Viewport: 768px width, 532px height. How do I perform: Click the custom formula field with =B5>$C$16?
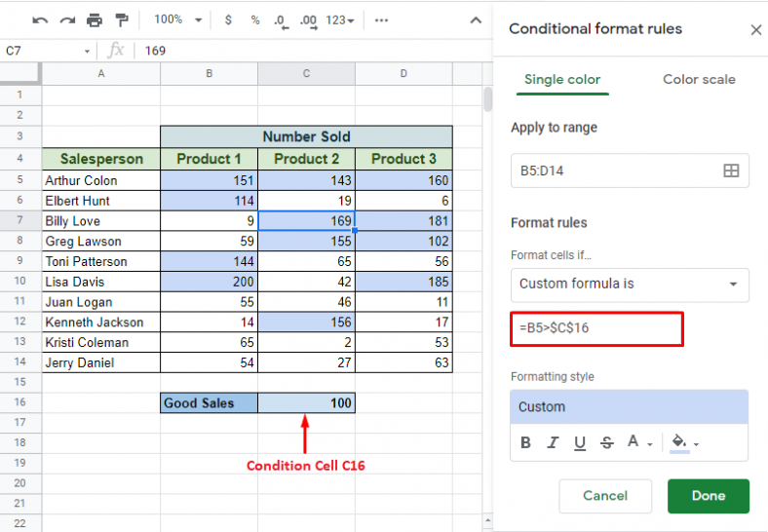(596, 328)
